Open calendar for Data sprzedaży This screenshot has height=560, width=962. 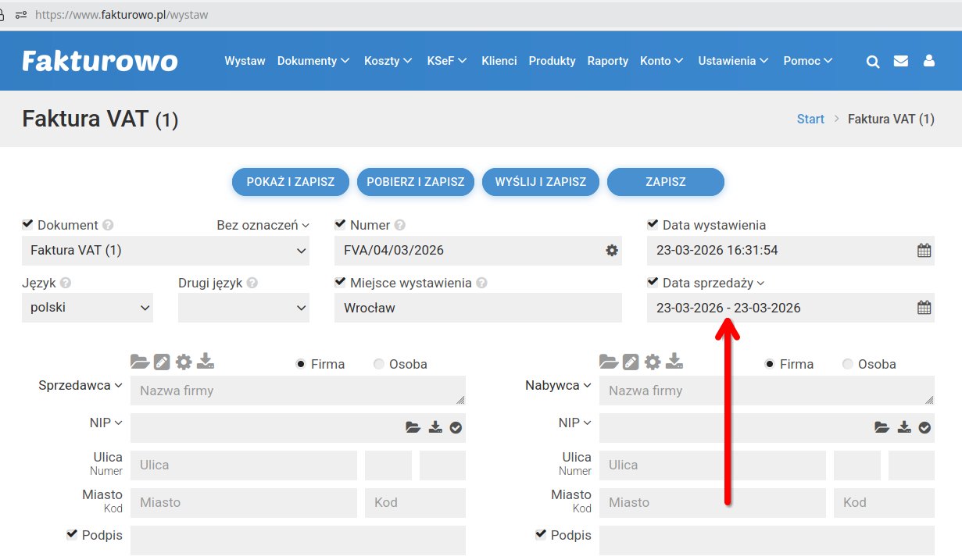(x=924, y=308)
